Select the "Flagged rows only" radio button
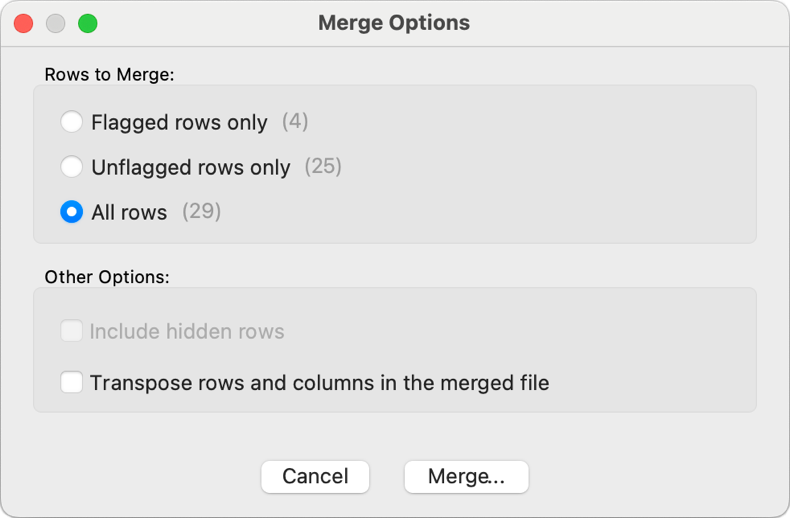This screenshot has height=518, width=790. [x=71, y=122]
